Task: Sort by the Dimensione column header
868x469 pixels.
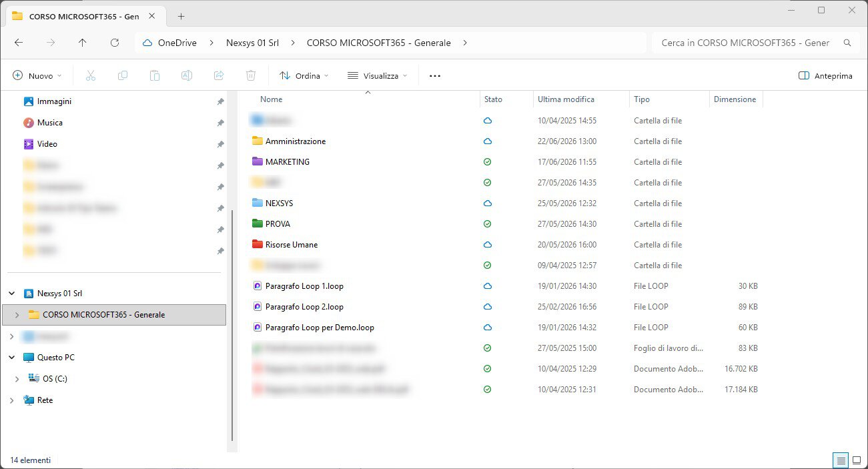Action: (735, 99)
